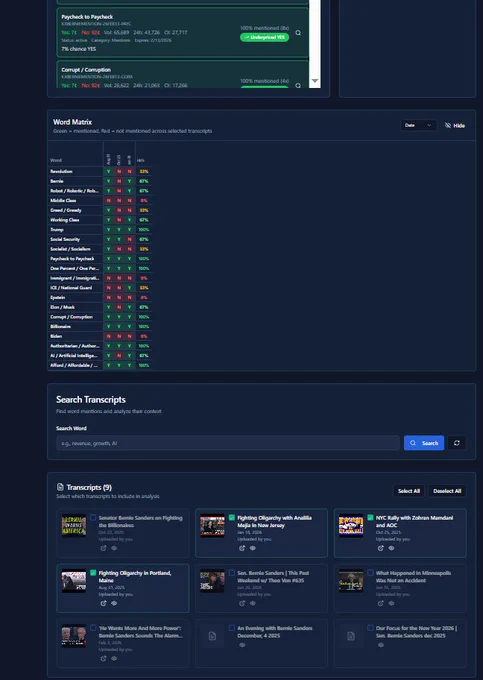This screenshot has width=483, height=680.
Task: View 'He Wants More And More Power' via eye icon
Action: point(114,658)
